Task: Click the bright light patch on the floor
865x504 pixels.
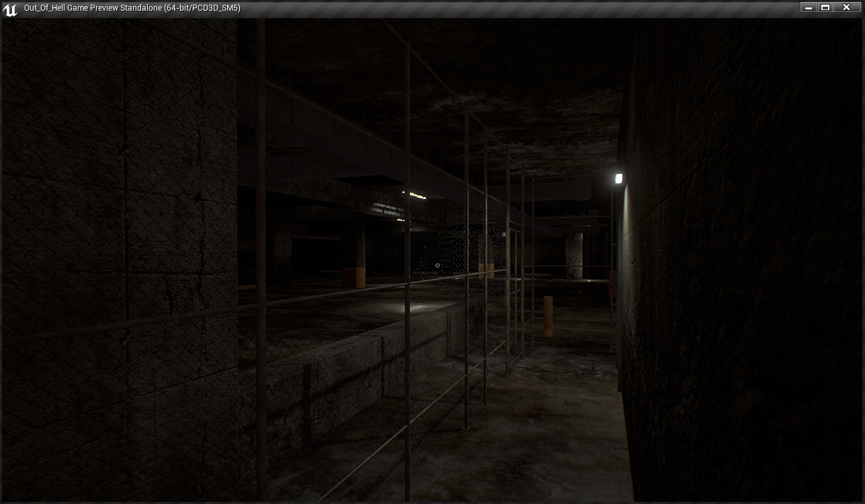Action: (417, 308)
